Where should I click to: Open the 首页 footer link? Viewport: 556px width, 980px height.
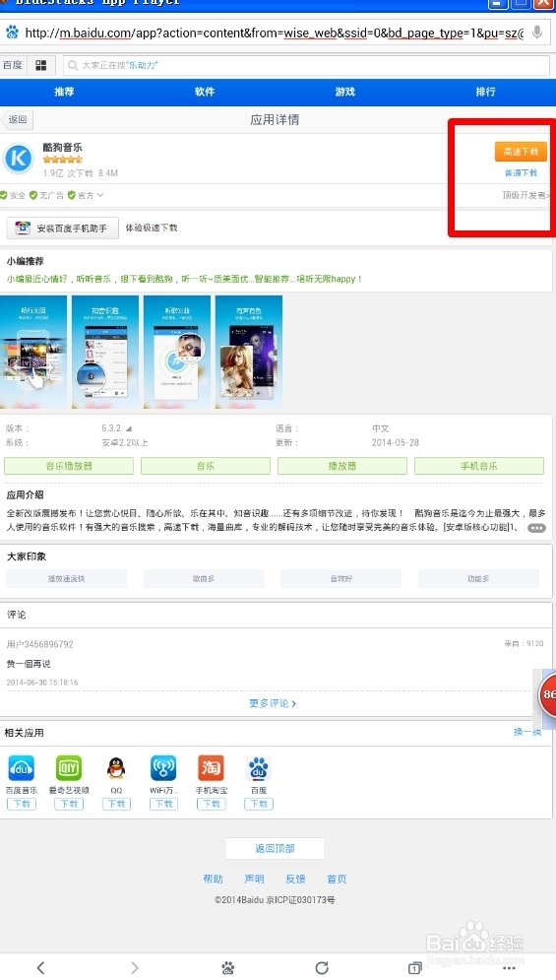pos(337,879)
